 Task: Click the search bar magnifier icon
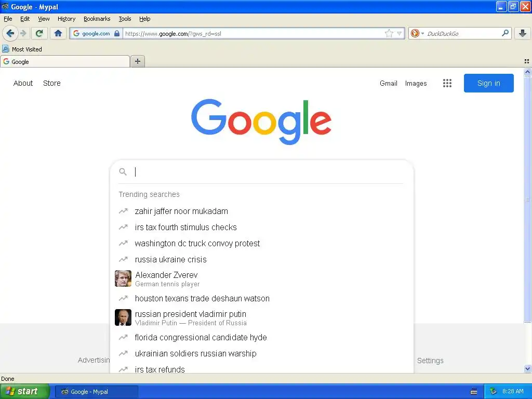coord(505,33)
